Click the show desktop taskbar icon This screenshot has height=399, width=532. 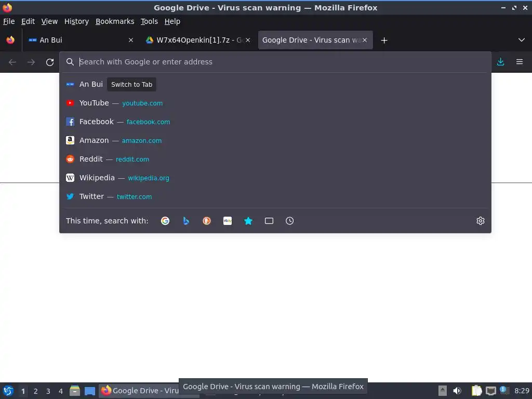(x=89, y=391)
